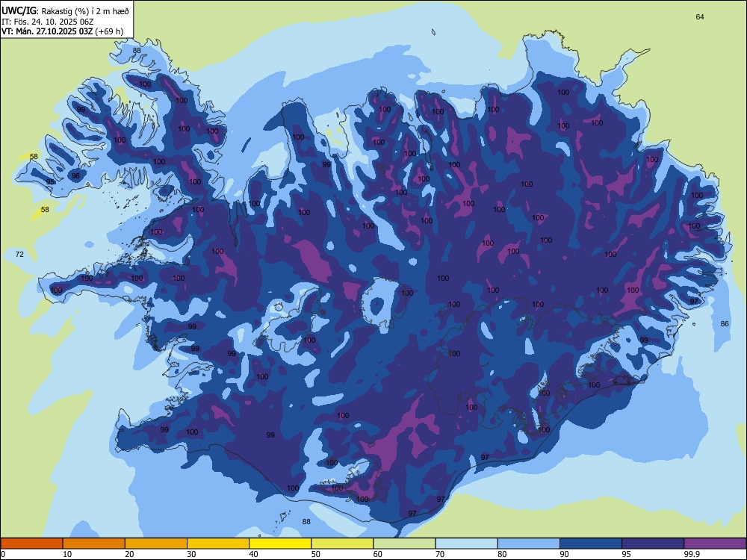Click the 80–90 medium blue legend swatch
Viewport: 747px width, 560px height.
(x=529, y=544)
